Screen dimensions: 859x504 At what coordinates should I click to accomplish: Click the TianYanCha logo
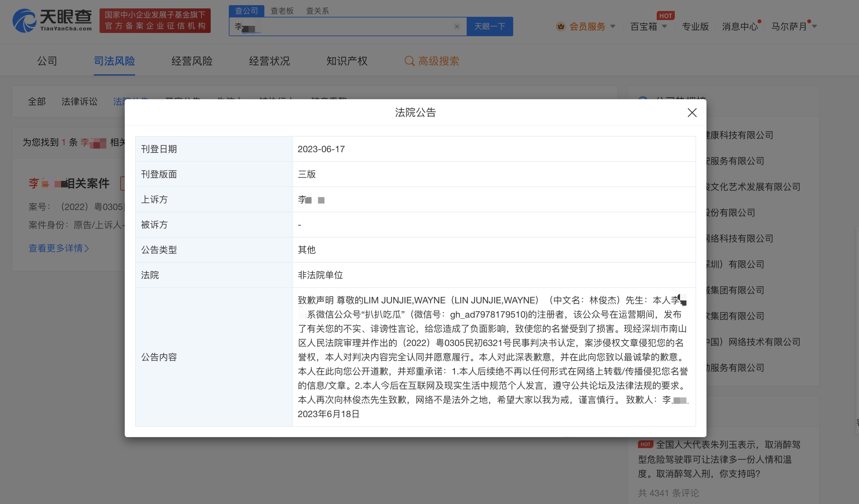52,21
